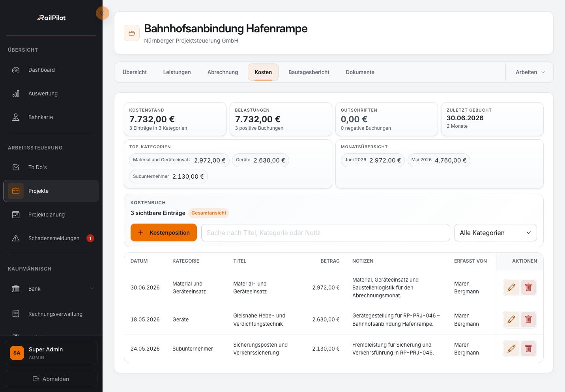Viewport: 565px width, 392px height.
Task: Open the Alle Kategorien filter dropdown
Action: 496,233
